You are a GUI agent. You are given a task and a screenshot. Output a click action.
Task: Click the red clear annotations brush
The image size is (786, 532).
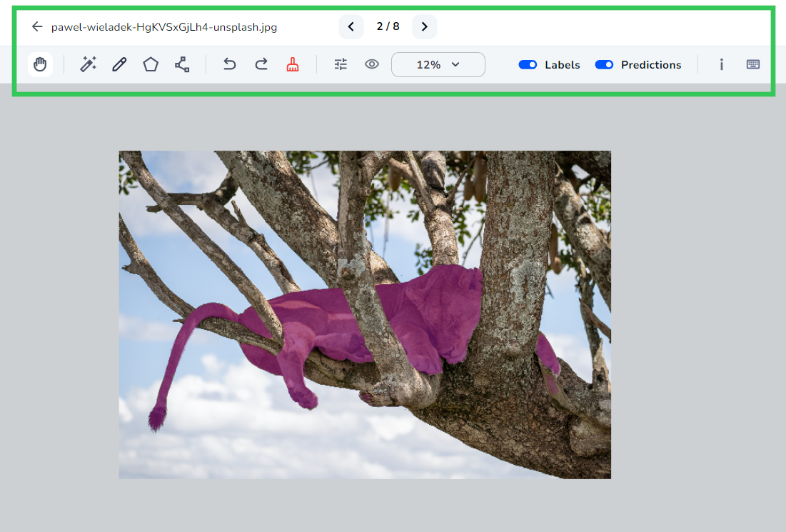tap(293, 64)
